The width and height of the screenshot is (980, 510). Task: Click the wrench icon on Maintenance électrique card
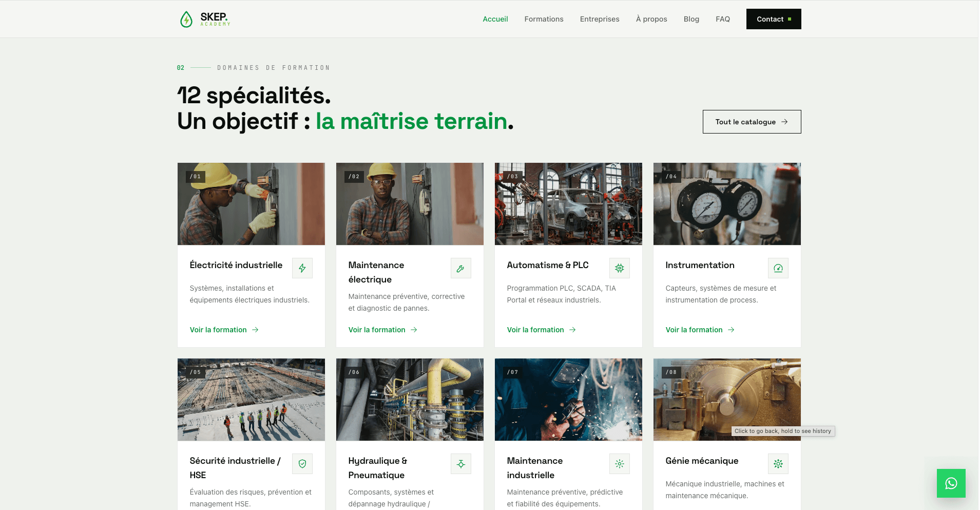point(461,268)
